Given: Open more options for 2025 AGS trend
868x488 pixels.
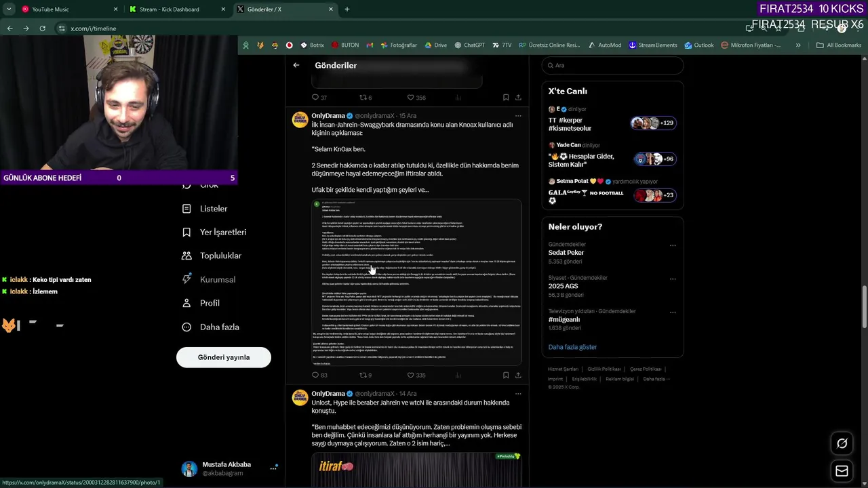Looking at the screenshot, I should point(673,279).
